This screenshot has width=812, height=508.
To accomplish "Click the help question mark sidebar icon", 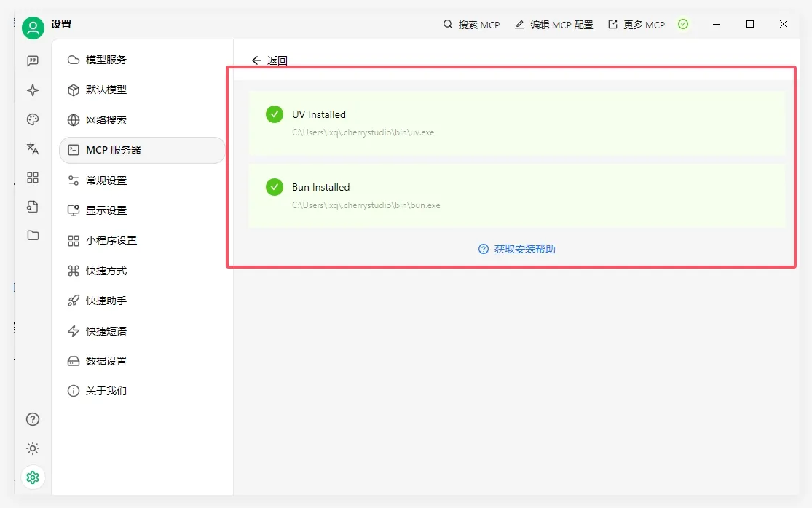I will (x=33, y=419).
